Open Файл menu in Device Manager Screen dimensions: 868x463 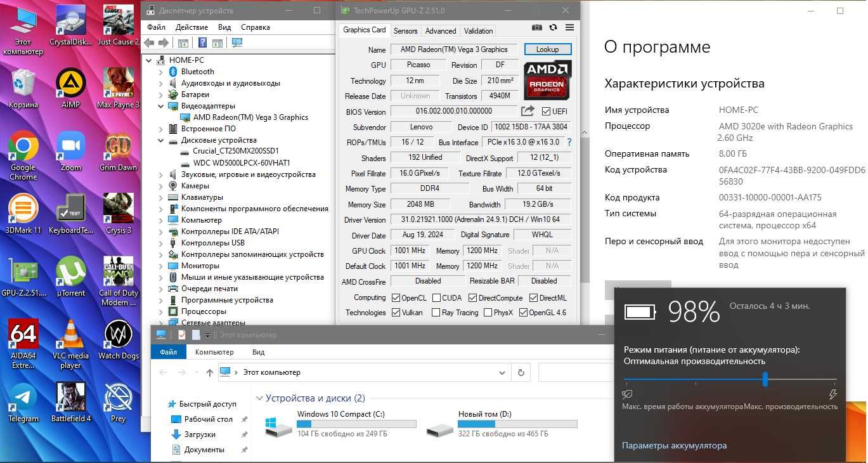tap(156, 27)
